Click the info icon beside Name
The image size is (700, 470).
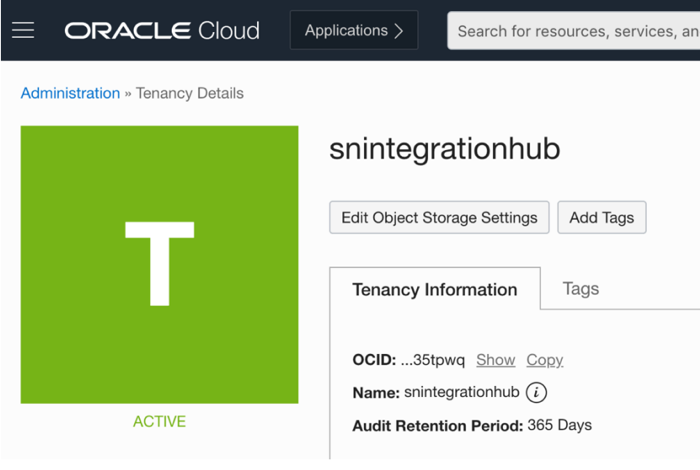click(536, 393)
